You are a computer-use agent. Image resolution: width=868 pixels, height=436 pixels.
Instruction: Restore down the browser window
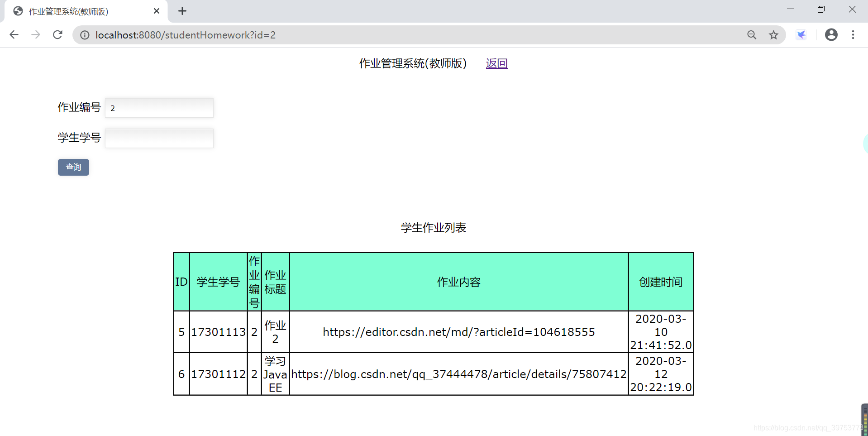tap(821, 9)
